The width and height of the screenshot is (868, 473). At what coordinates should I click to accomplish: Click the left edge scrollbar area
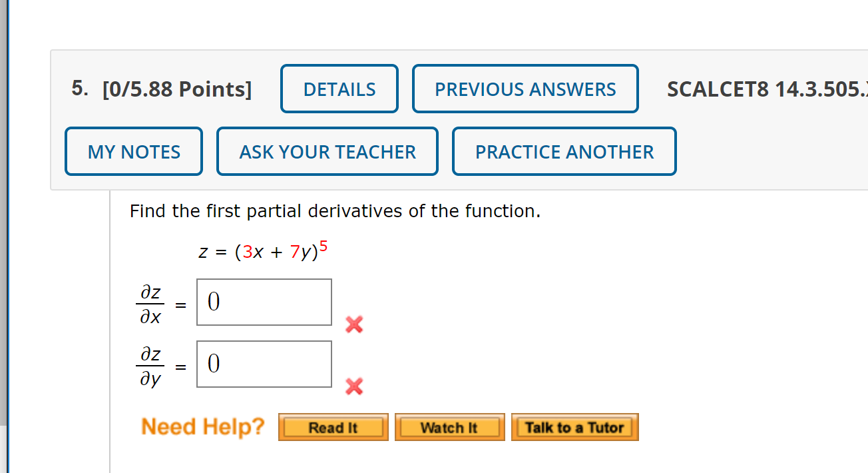pos(5,236)
